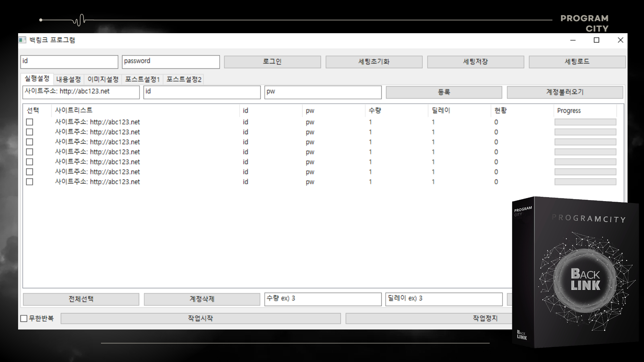The height and width of the screenshot is (362, 644).
Task: Close the 백링크 프로그램 window
Action: click(620, 40)
